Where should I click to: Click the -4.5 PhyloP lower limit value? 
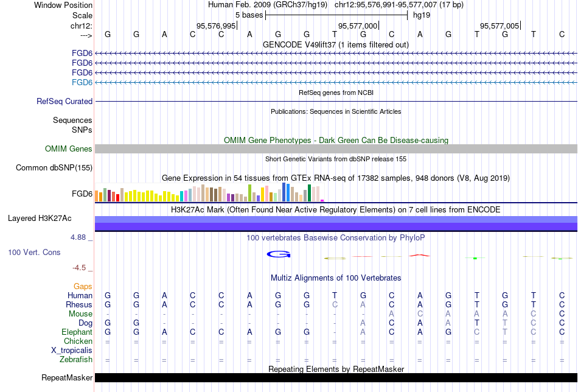[x=79, y=268]
